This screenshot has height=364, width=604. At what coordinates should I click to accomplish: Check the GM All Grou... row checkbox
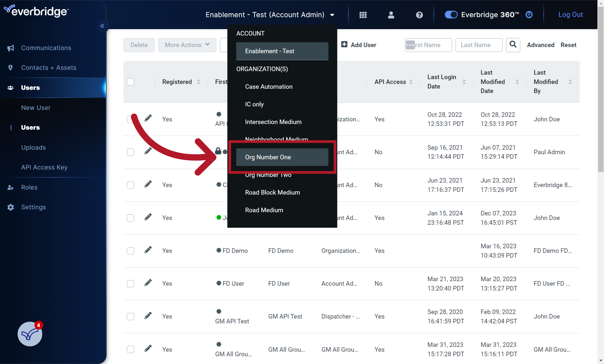pos(130,349)
